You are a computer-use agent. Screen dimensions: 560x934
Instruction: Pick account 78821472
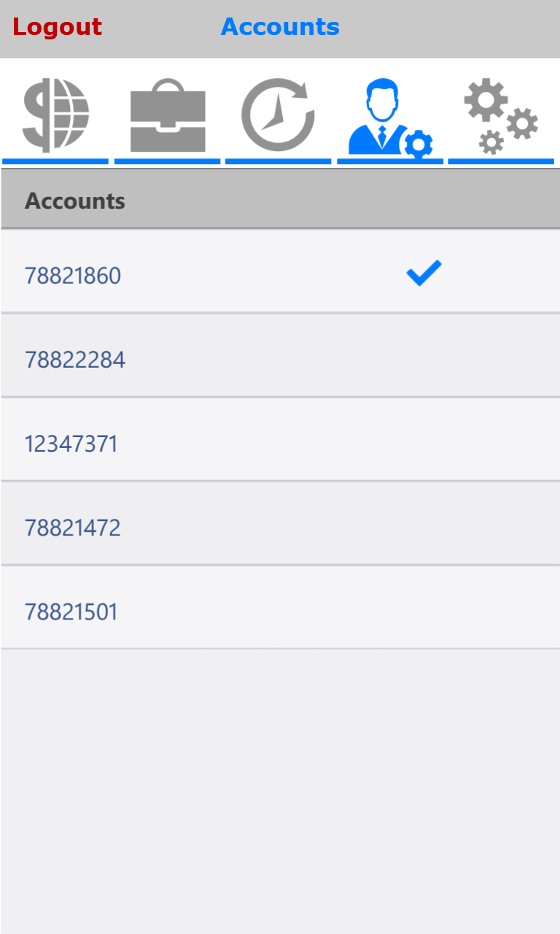pyautogui.click(x=73, y=528)
